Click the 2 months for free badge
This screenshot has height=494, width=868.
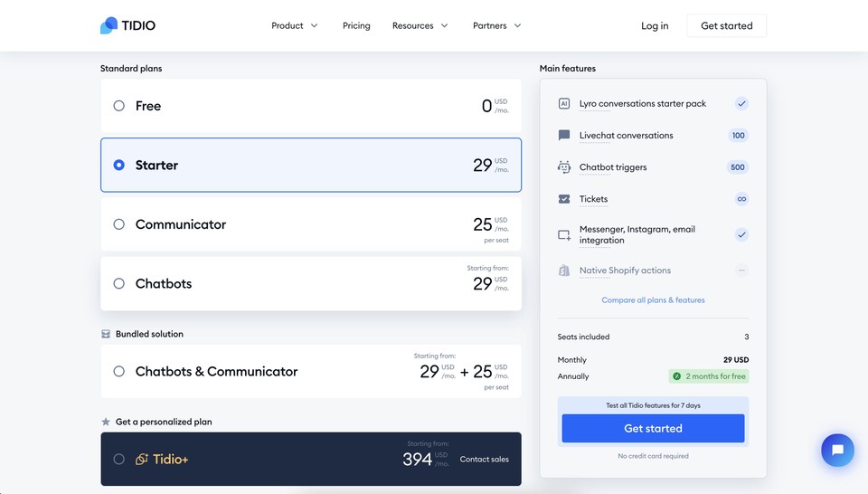[709, 376]
